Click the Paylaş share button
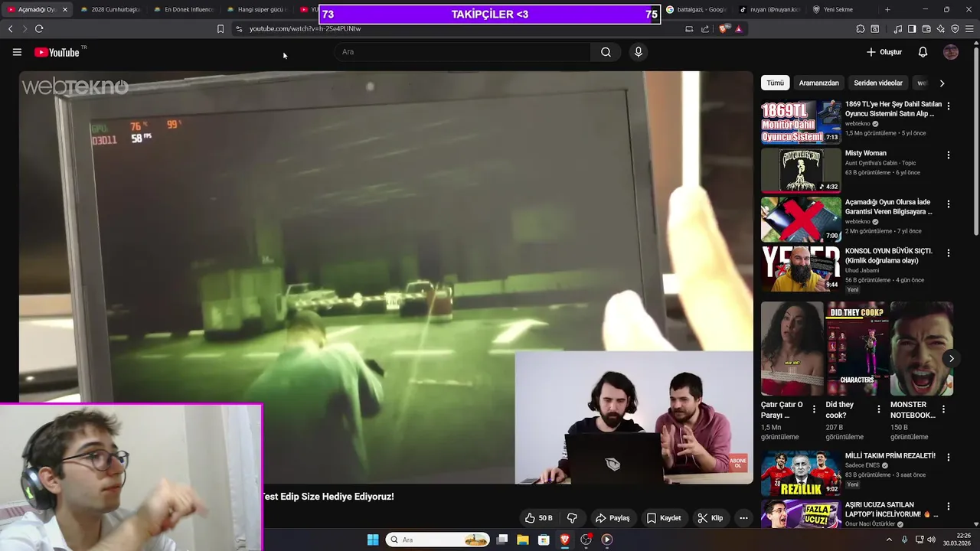Screen dimensions: 980x551 click(612, 518)
